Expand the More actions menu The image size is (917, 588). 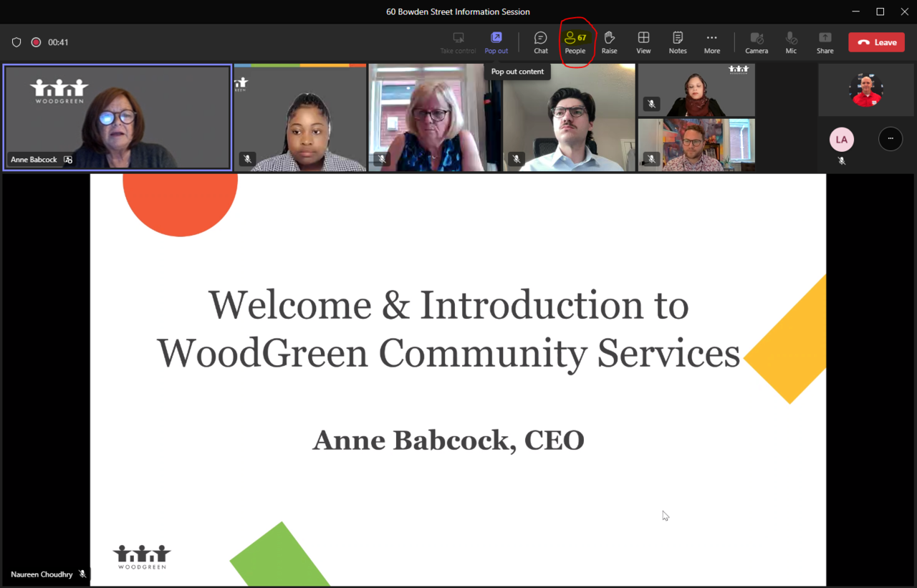click(x=711, y=42)
